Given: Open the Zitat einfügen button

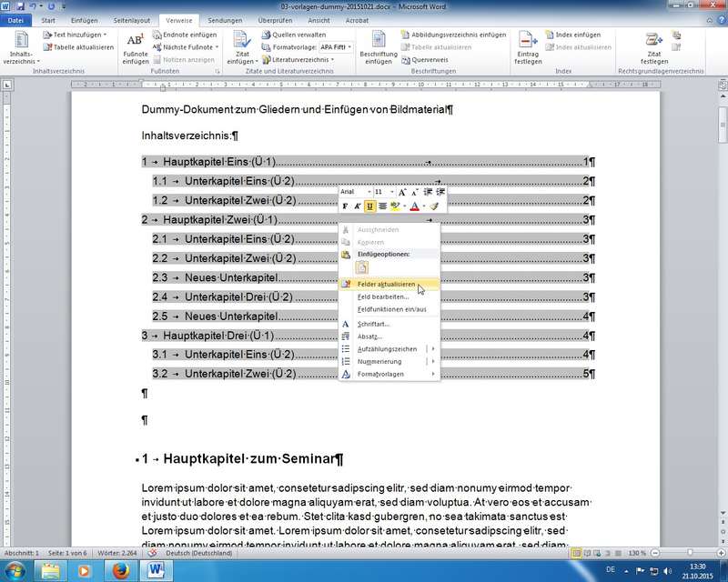Looking at the screenshot, I should (242, 47).
